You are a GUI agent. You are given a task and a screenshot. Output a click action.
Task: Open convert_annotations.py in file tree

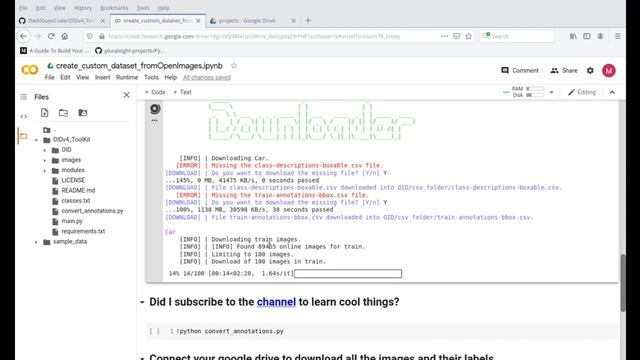pos(92,211)
